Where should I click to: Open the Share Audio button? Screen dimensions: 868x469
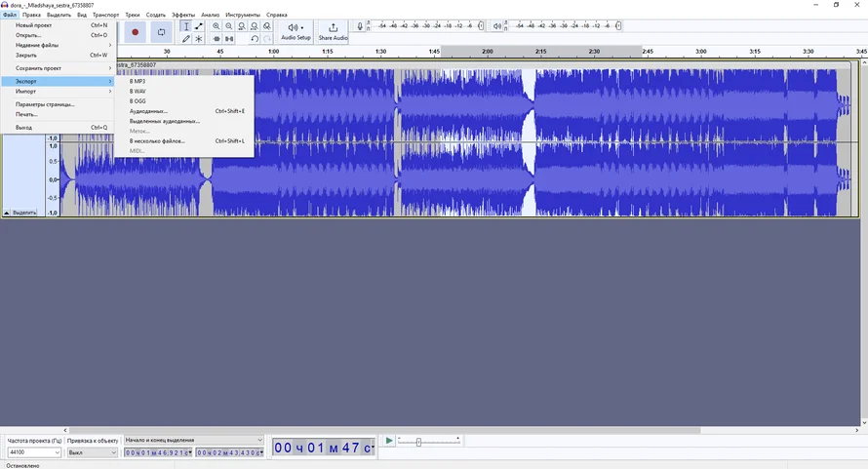[333, 32]
